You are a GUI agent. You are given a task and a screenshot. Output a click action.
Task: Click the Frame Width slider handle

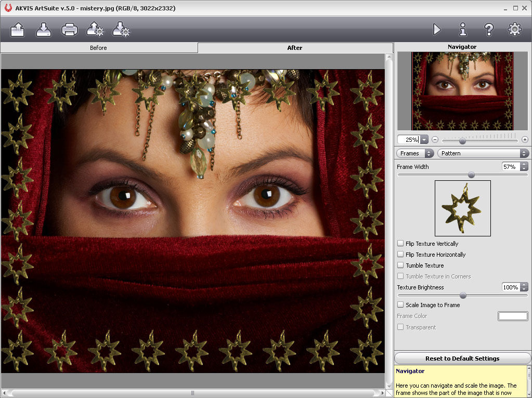click(x=471, y=175)
